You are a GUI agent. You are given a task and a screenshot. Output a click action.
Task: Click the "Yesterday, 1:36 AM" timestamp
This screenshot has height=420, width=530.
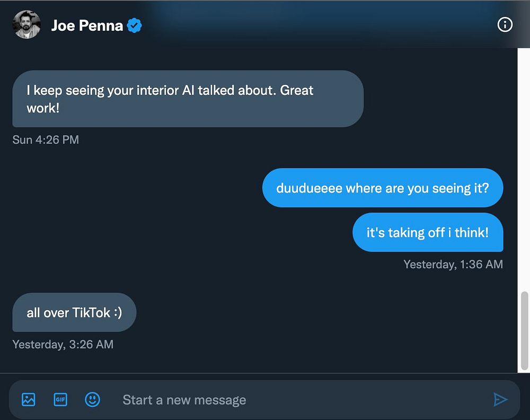click(453, 264)
